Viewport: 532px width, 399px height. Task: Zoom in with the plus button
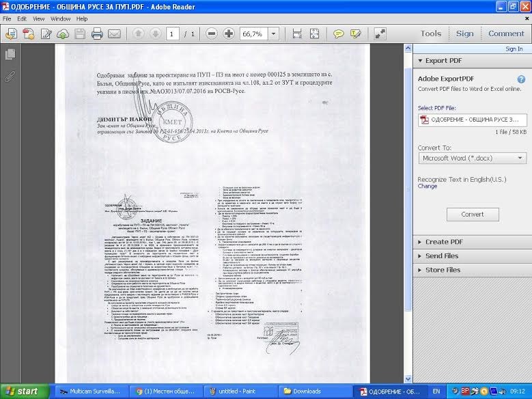(229, 33)
